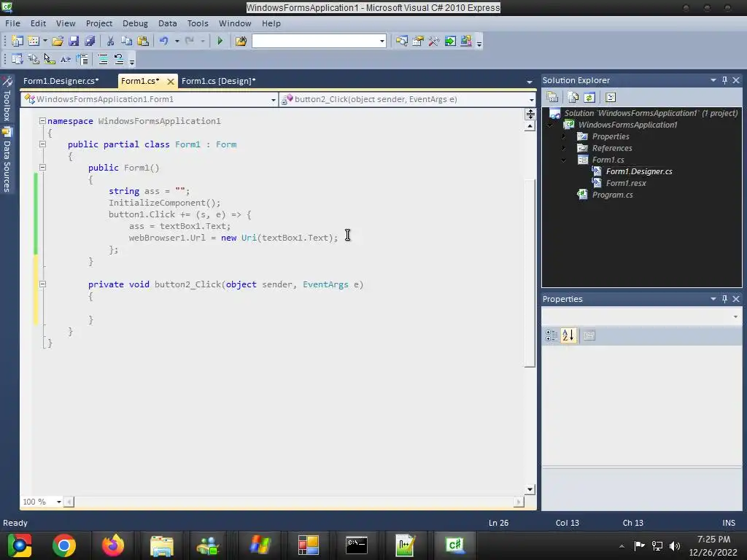The width and height of the screenshot is (747, 560).
Task: Click the Display Quick Info icon
Action: [50, 59]
